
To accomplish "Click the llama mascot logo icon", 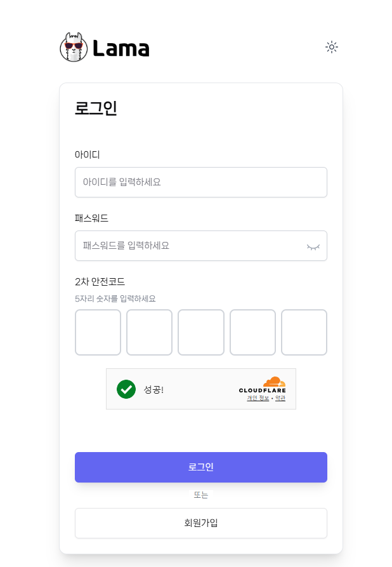I will (74, 48).
